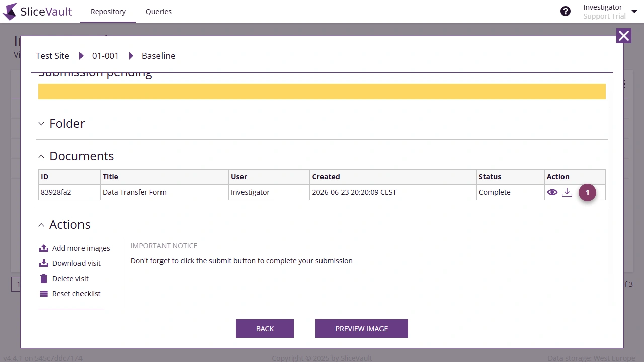
Task: Expand the Folder section
Action: click(41, 124)
